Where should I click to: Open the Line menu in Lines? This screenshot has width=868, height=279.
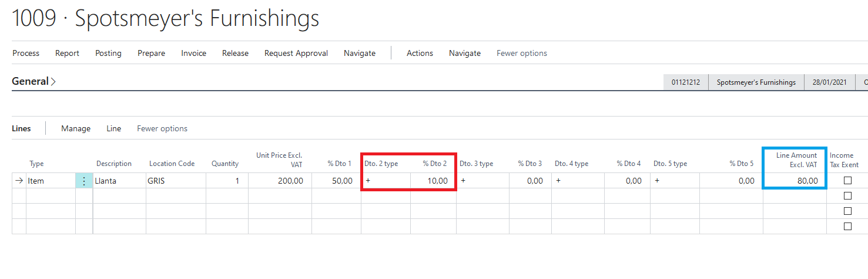pyautogui.click(x=113, y=128)
